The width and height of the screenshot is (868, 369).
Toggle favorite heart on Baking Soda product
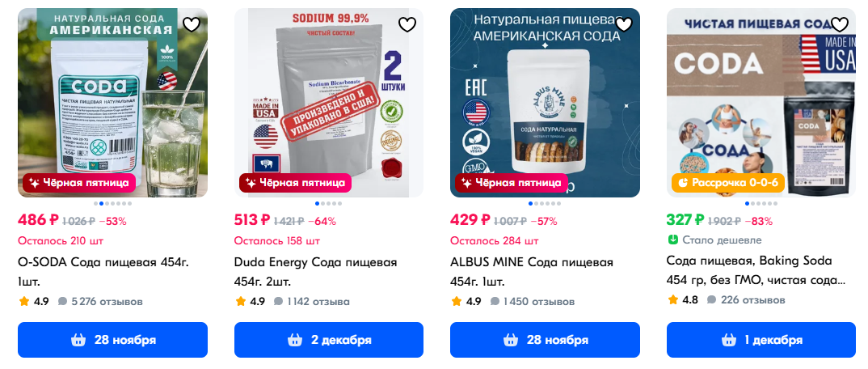click(x=840, y=24)
